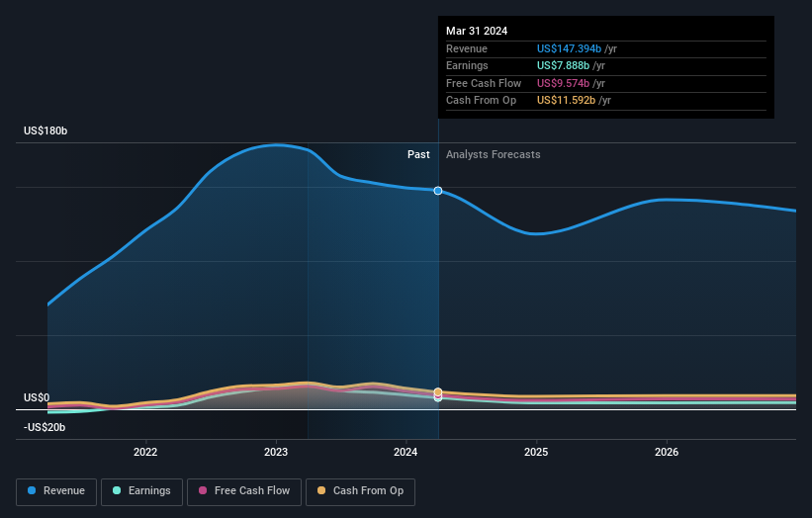Screen dimensions: 812x518
Task: Click the 2025 x-axis label
Action: pos(536,453)
